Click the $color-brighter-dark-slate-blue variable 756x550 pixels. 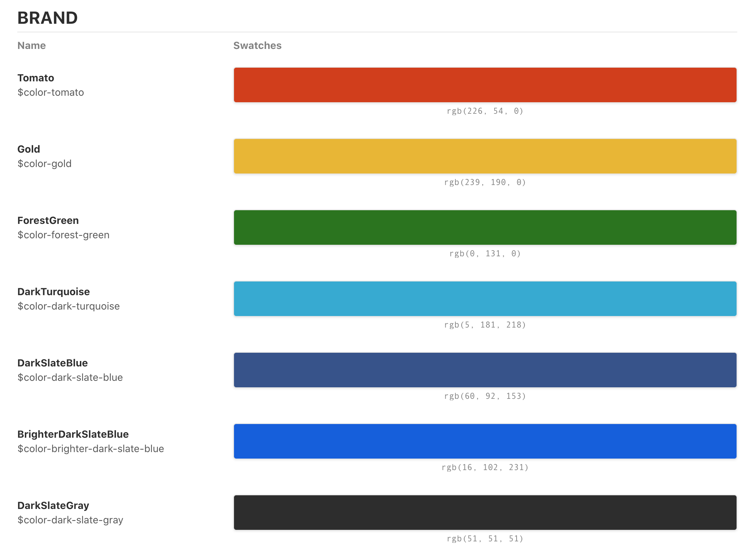coord(91,449)
